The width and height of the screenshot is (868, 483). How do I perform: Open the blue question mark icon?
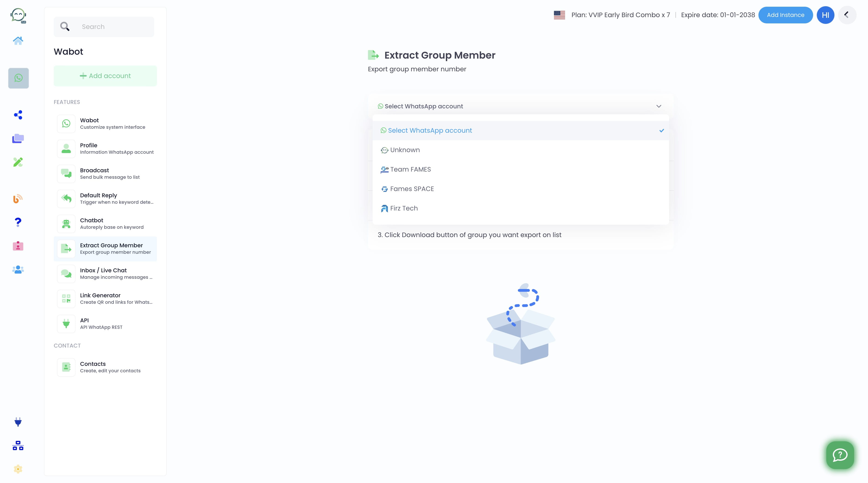pos(18,222)
